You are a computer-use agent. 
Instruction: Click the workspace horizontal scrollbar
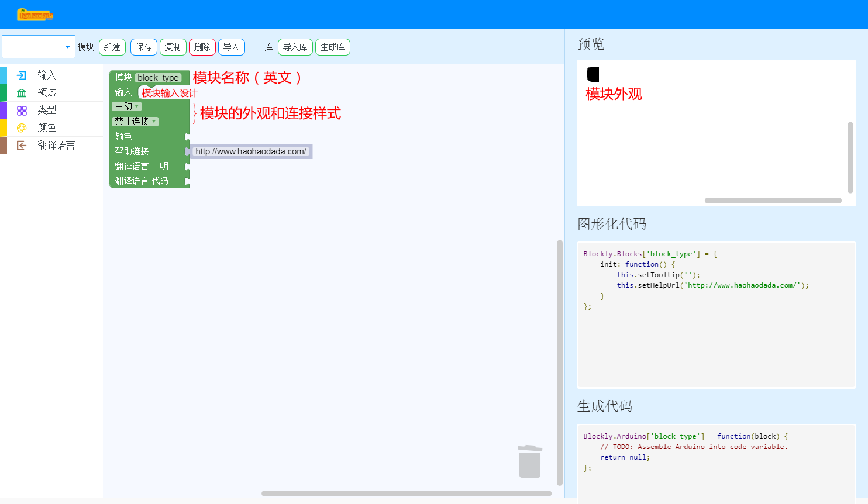pos(407,493)
